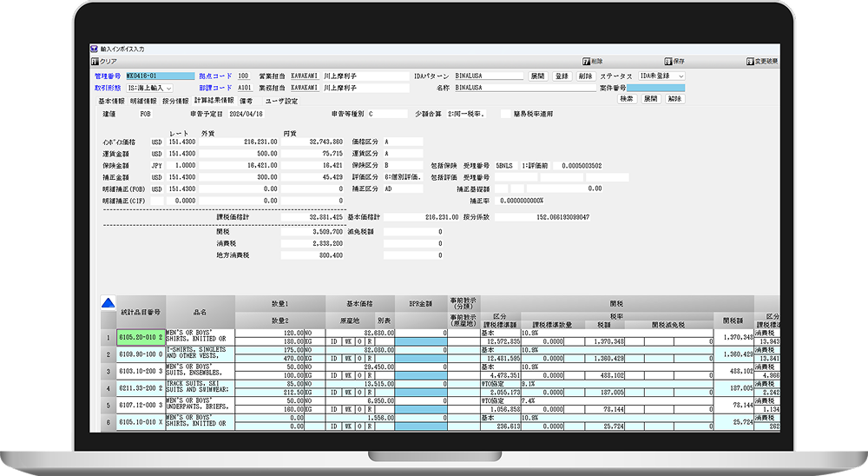Image resolution: width=868 pixels, height=476 pixels.
Task: Click 品名 cell TRACK SUITS, SKI SUITS
Action: click(x=200, y=387)
